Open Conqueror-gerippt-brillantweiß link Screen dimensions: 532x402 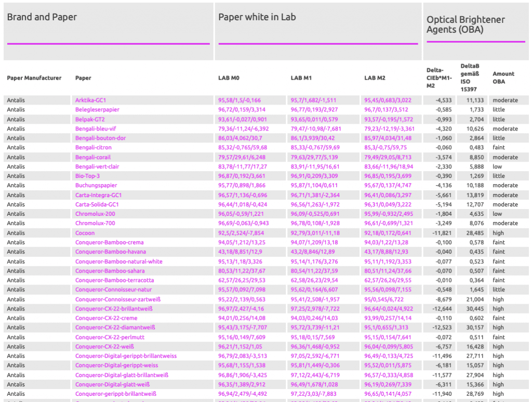coord(116,394)
